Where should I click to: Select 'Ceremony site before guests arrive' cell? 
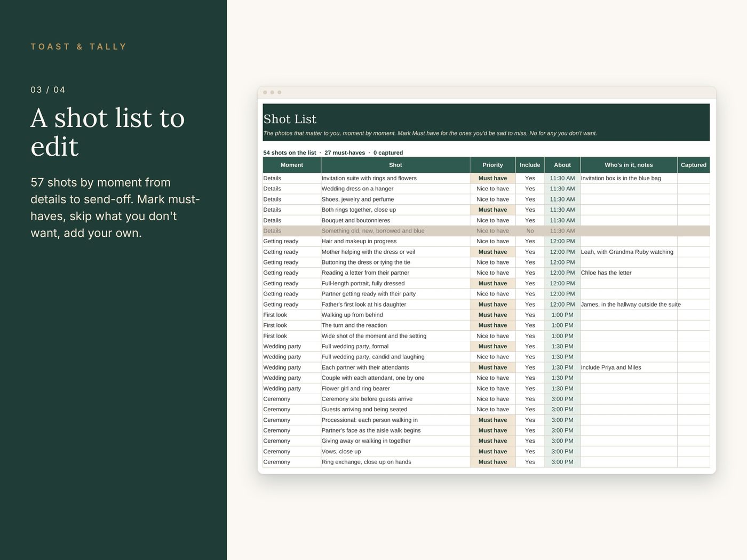(x=395, y=399)
